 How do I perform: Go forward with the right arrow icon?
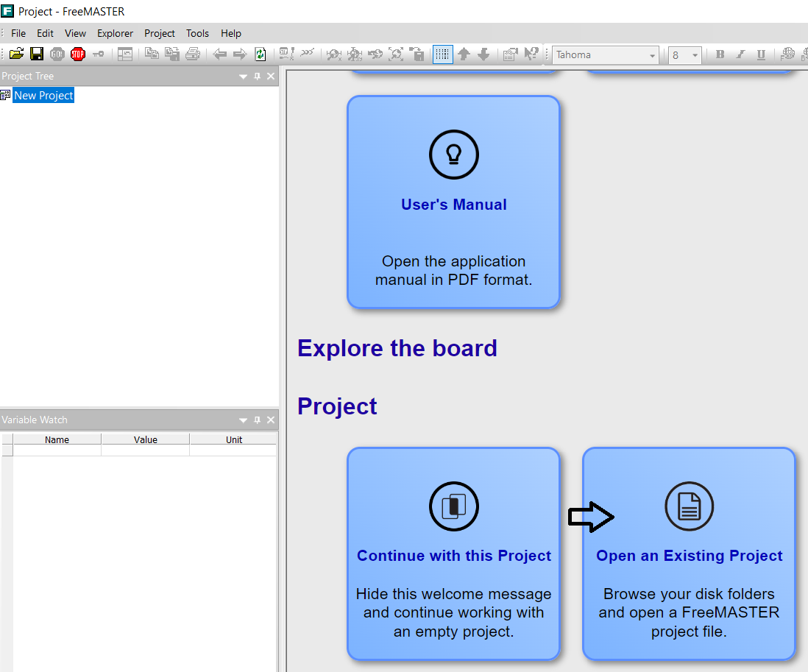(240, 54)
